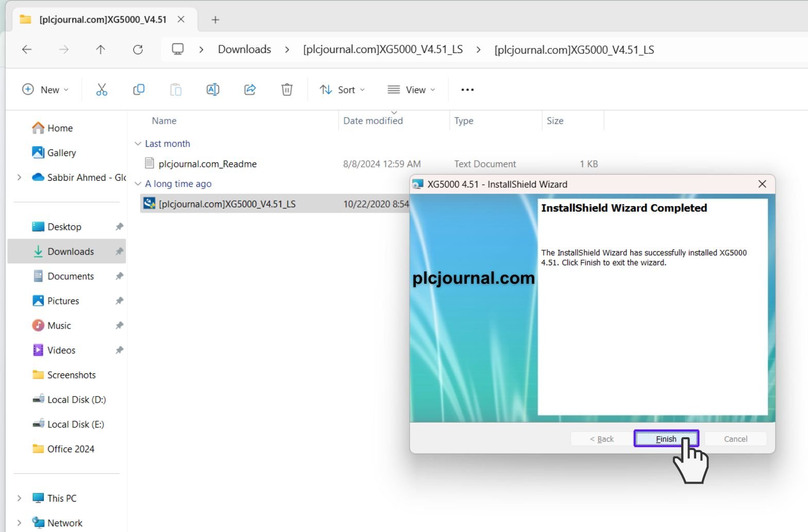
Task: Click the pin icon next to Downloads
Action: [x=119, y=251]
